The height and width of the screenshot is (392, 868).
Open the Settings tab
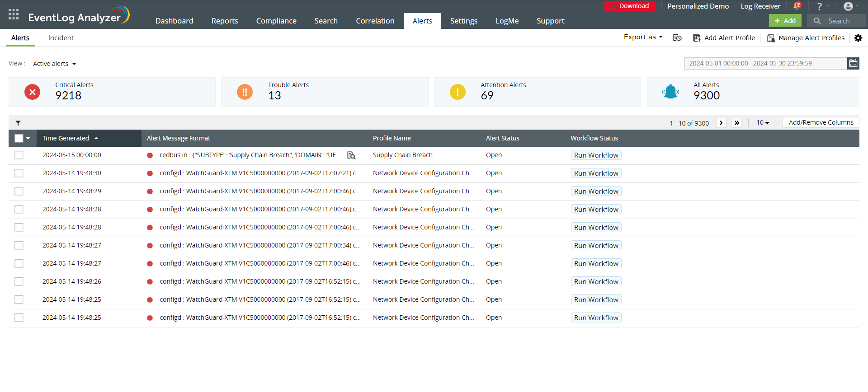(x=464, y=21)
